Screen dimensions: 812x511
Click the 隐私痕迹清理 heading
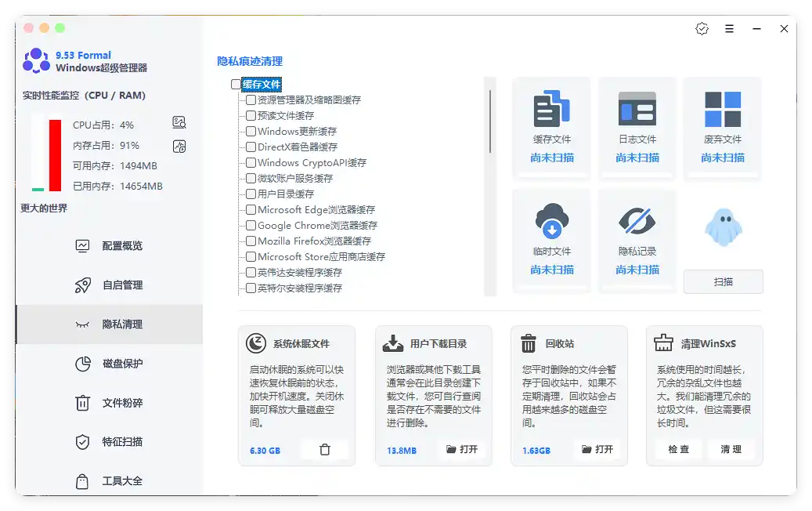pos(250,61)
